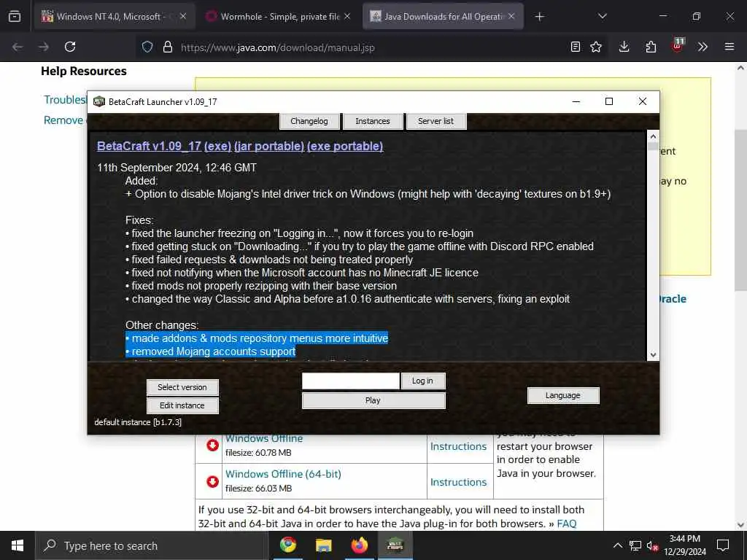This screenshot has height=560, width=747.
Task: Open the FAQ link
Action: point(566,524)
